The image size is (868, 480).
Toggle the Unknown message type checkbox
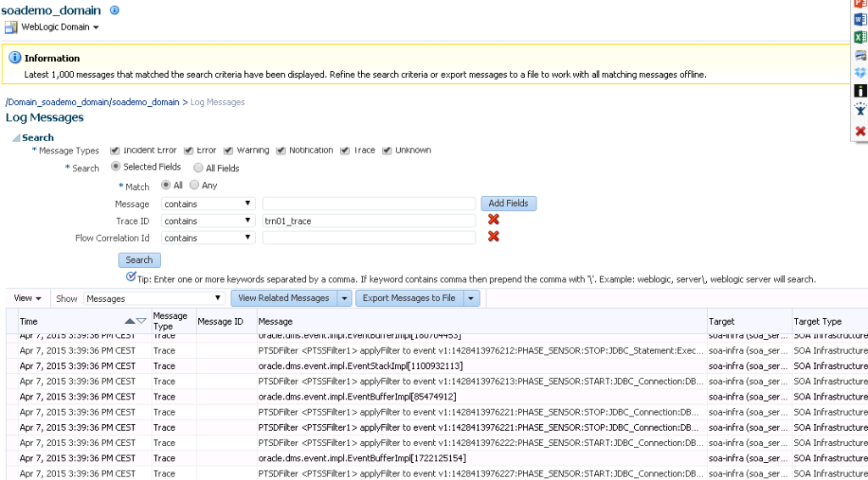(x=387, y=150)
